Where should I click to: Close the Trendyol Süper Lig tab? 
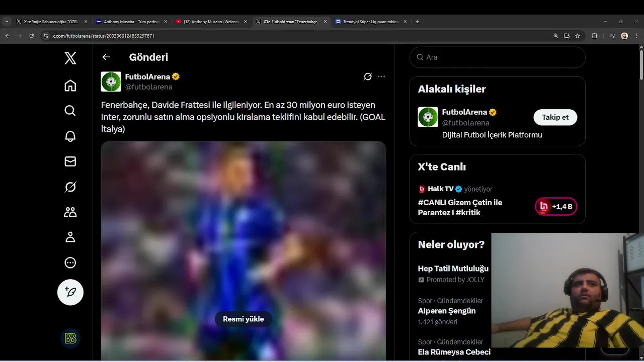[x=405, y=22]
